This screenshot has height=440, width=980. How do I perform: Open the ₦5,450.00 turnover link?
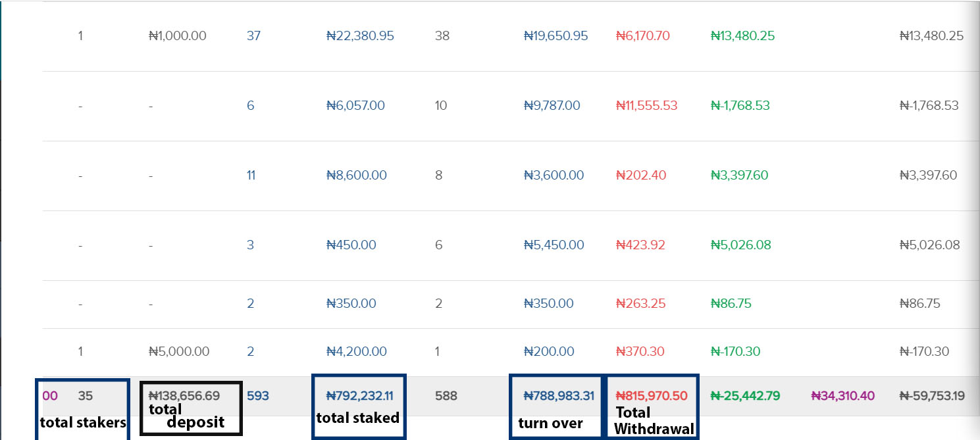click(x=554, y=245)
